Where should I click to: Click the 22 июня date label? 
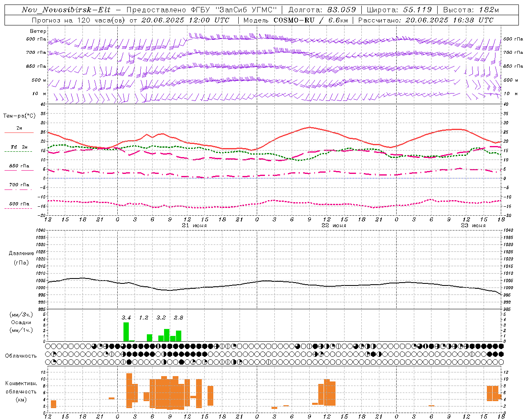[x=334, y=226]
